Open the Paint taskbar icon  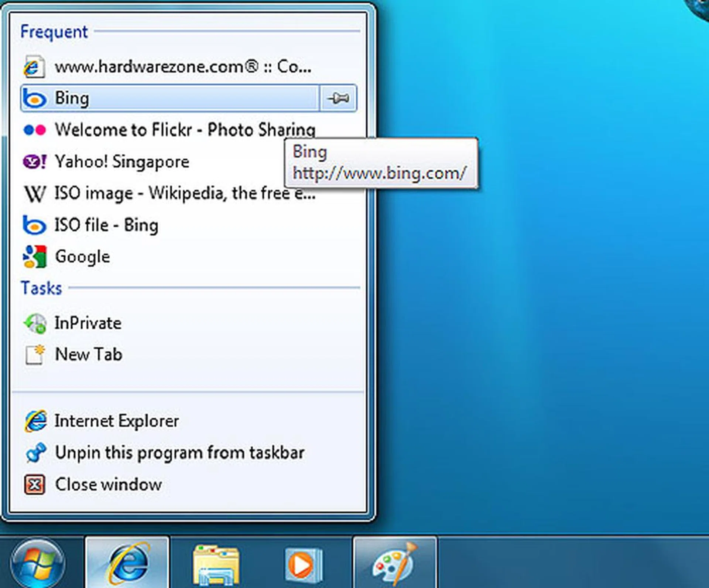click(x=394, y=563)
